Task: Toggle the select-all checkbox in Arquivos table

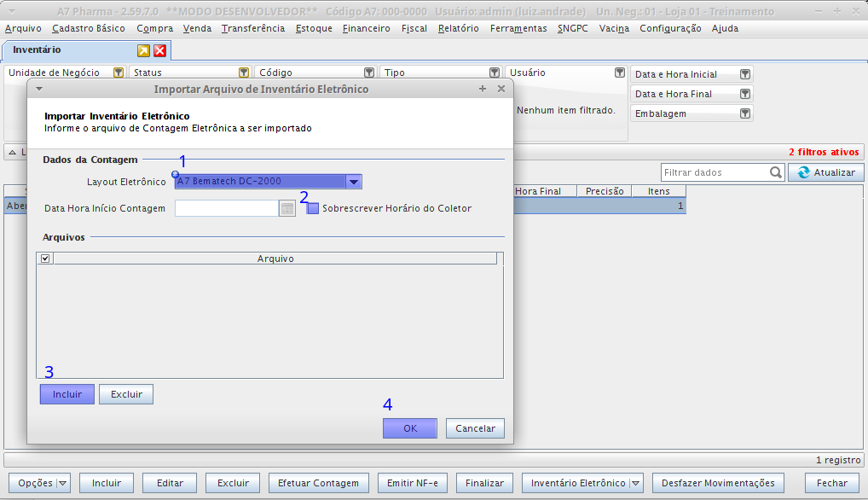Action: click(45, 259)
